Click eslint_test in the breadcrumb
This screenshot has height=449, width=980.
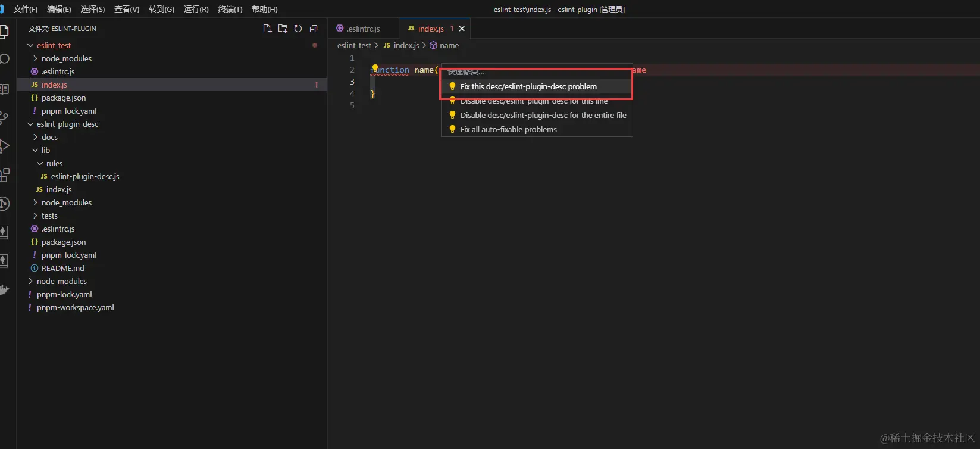[x=354, y=45]
